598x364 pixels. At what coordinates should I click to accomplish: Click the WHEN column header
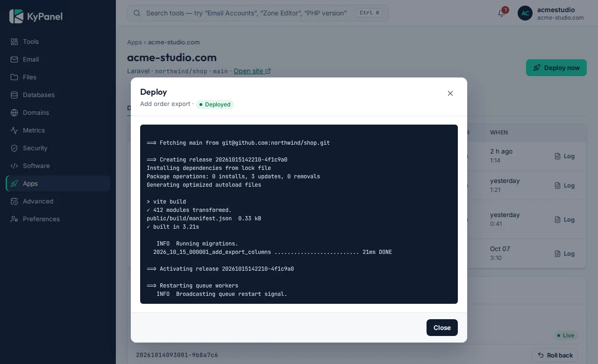click(499, 133)
